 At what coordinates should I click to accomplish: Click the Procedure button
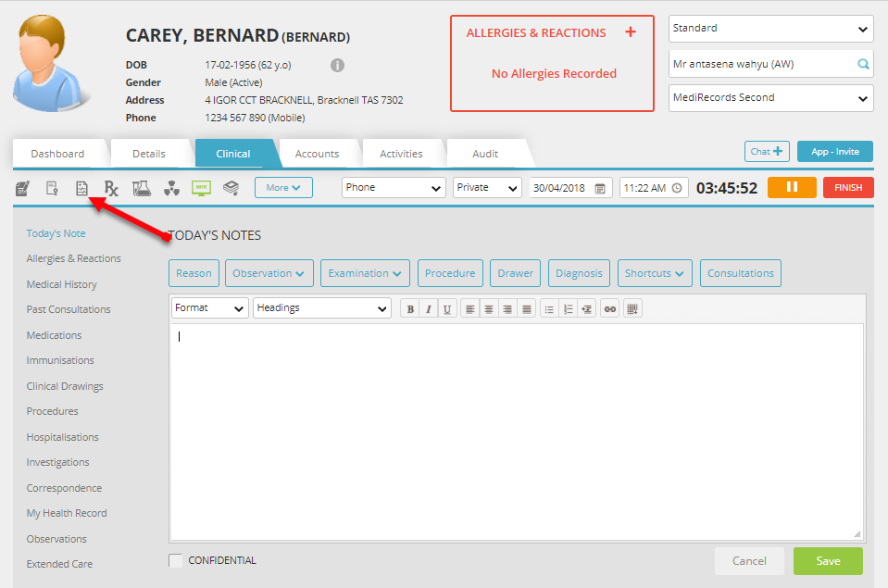pyautogui.click(x=450, y=273)
